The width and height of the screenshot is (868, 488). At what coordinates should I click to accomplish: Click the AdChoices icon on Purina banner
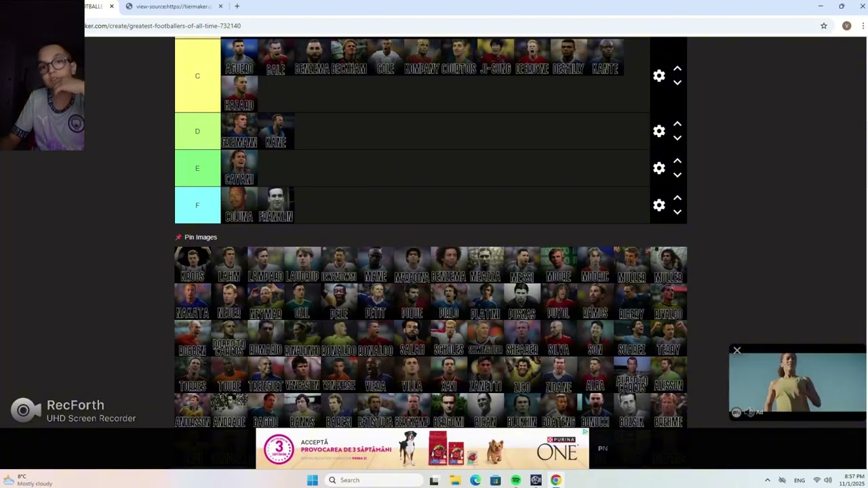585,432
